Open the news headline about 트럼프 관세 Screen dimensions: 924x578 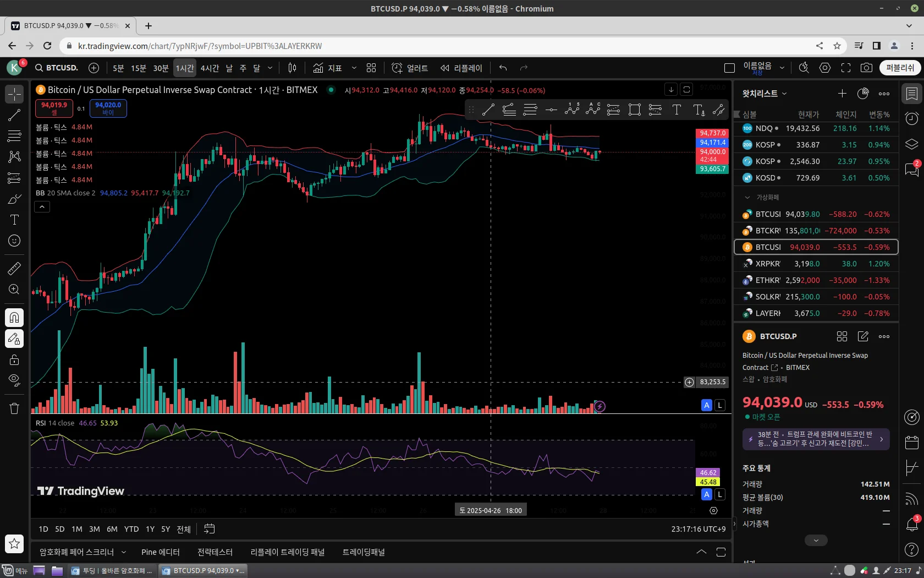pyautogui.click(x=816, y=439)
